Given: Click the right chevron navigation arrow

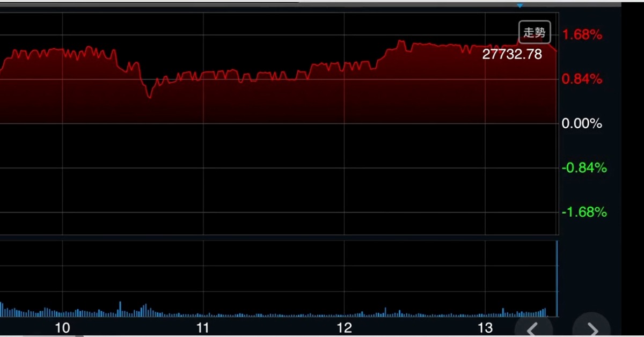Looking at the screenshot, I should tap(591, 328).
